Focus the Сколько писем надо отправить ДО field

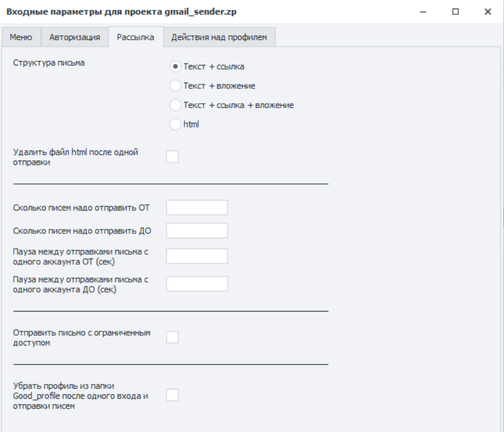coord(197,231)
